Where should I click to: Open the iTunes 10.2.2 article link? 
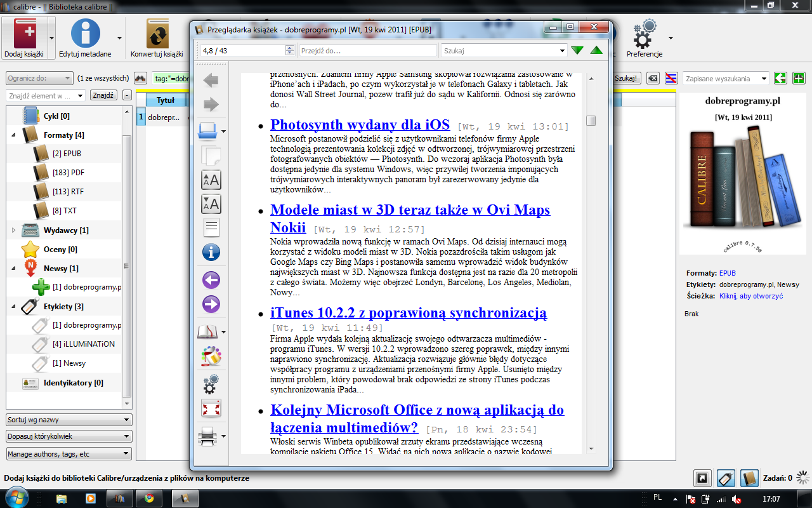point(409,313)
